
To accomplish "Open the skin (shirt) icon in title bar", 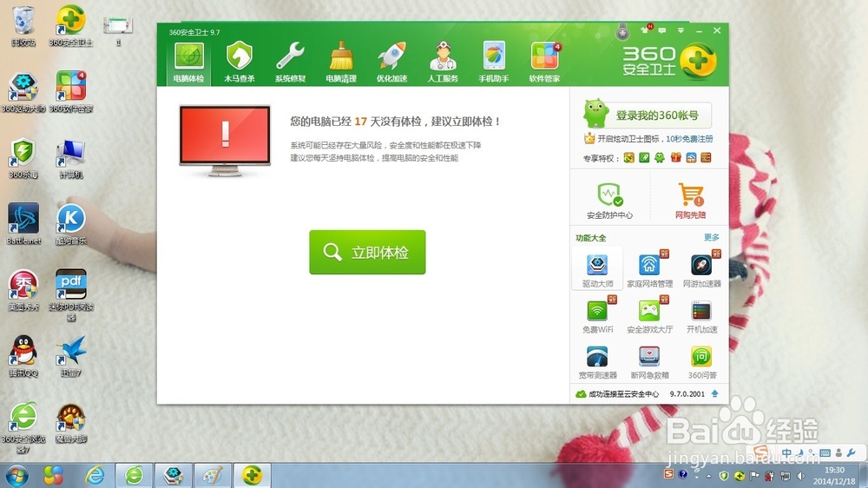I will click(646, 30).
